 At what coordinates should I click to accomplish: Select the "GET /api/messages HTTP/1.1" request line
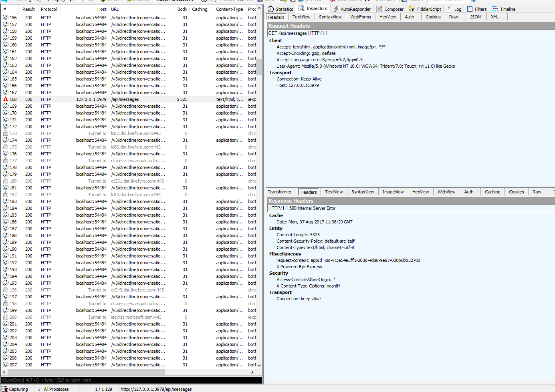pos(298,33)
